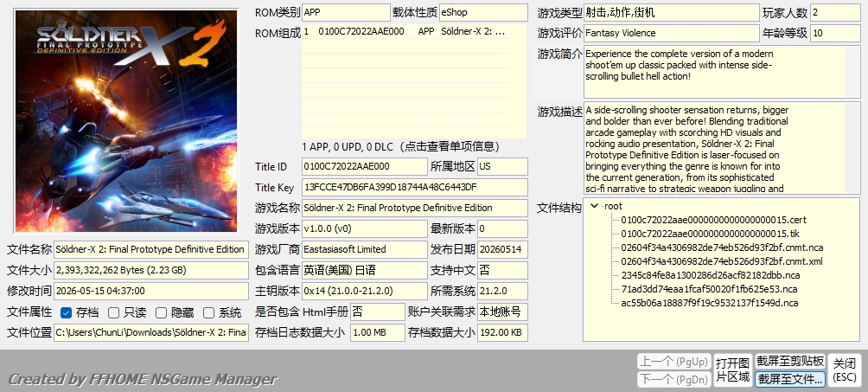Tick the 系统 system attribute checkbox
Viewport: 868px width, 392px height.
tap(208, 312)
